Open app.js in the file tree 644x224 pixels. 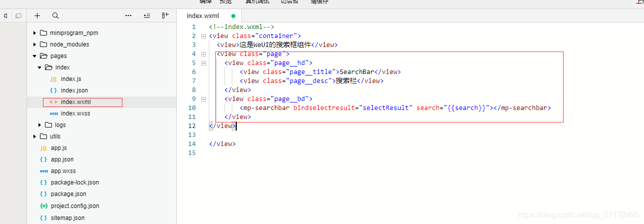click(x=59, y=148)
